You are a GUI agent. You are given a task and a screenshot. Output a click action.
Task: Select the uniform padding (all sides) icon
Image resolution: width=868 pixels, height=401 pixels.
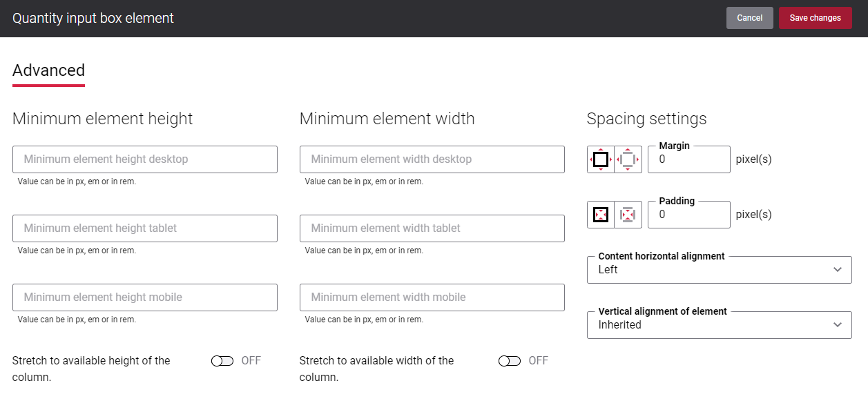[600, 214]
